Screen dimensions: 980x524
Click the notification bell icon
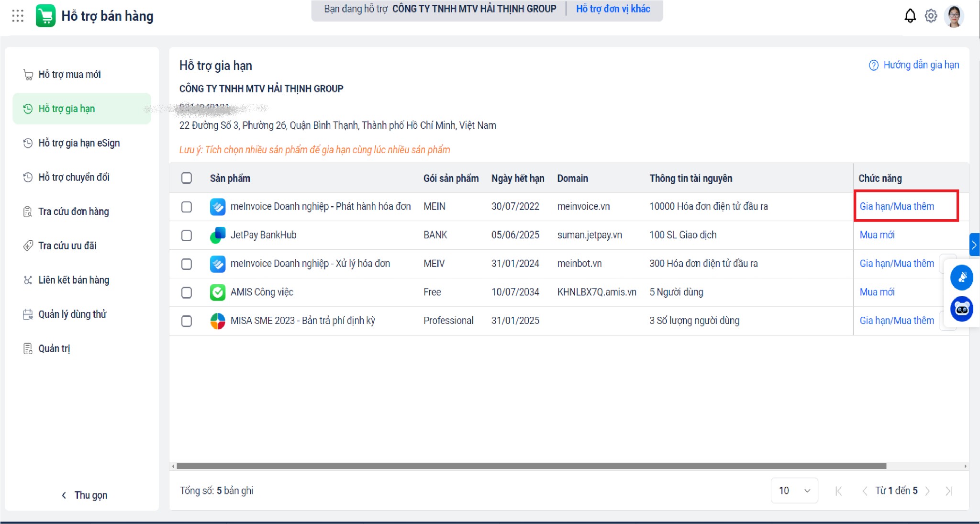point(910,16)
